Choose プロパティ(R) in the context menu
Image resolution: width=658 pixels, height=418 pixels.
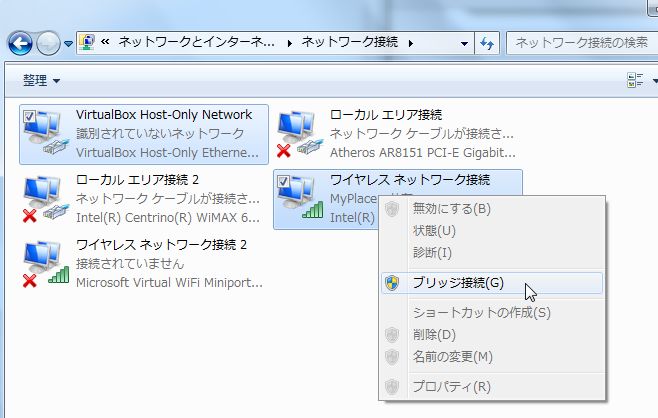click(451, 386)
